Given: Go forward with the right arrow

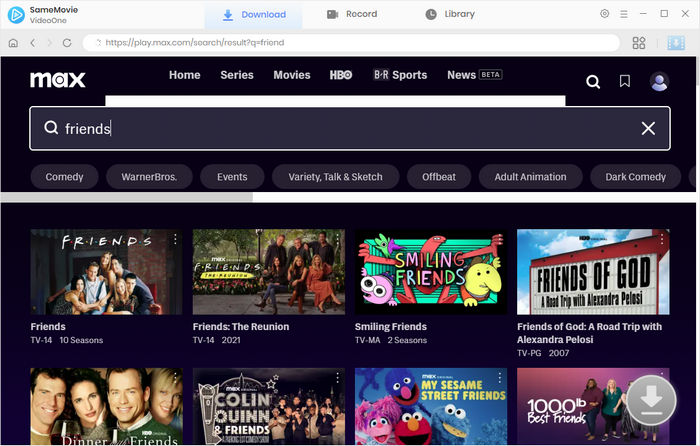Looking at the screenshot, I should (x=50, y=43).
